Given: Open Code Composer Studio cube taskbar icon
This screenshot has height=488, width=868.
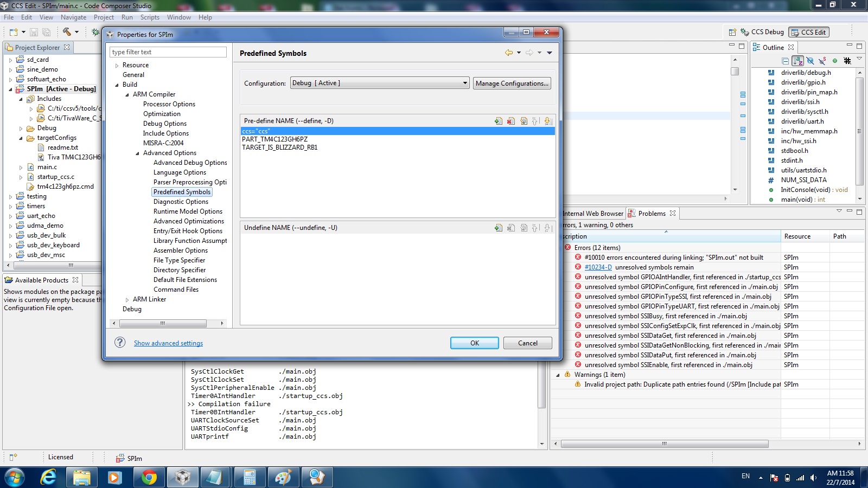Looking at the screenshot, I should [182, 477].
